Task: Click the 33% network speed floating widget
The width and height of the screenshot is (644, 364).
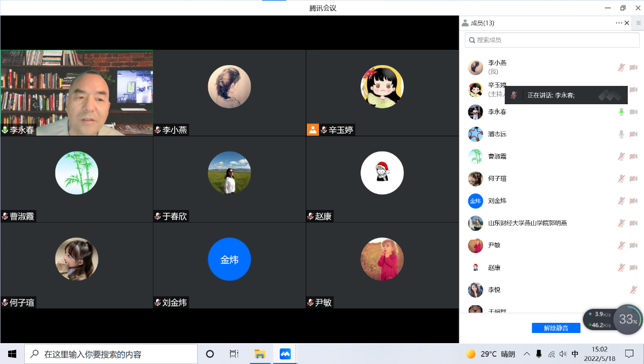Action: click(628, 319)
